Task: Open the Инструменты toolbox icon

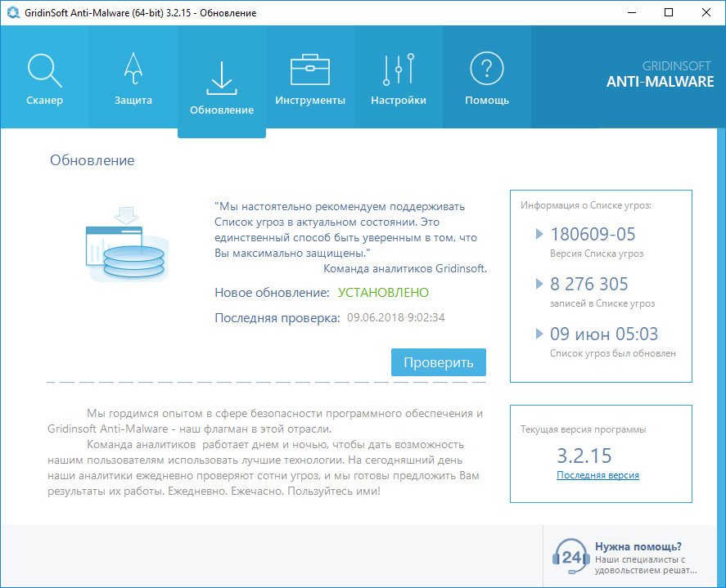Action: coord(310,70)
